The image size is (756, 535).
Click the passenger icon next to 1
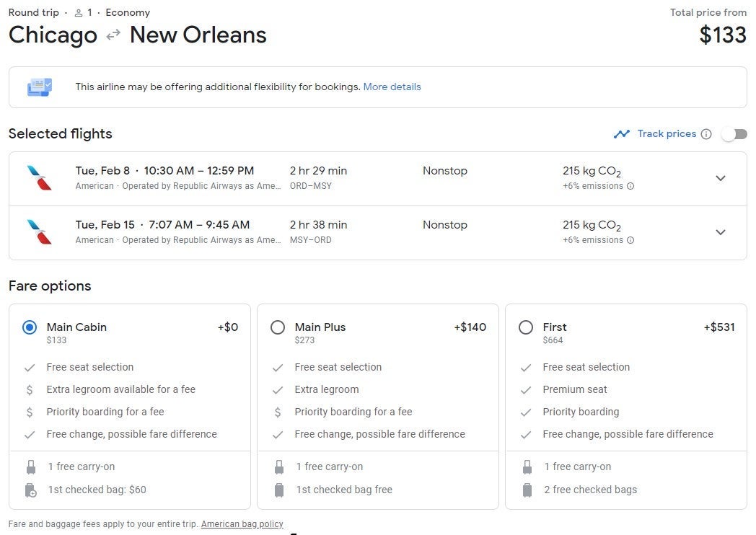[x=79, y=13]
